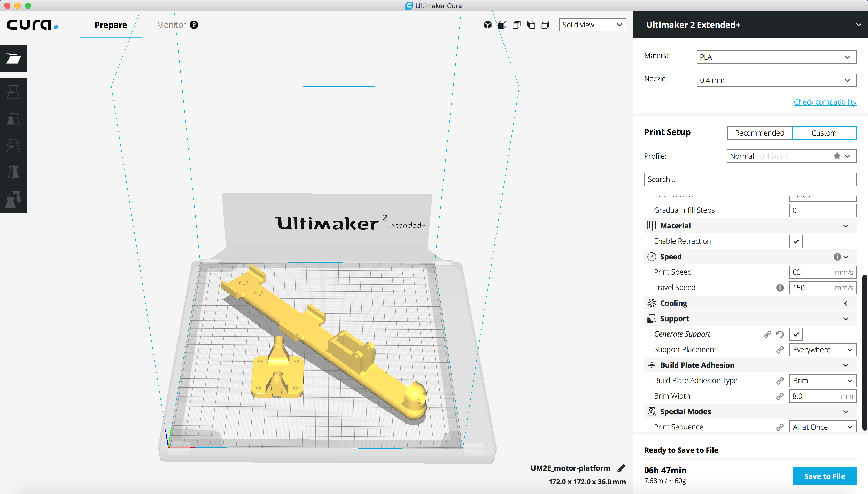Click link icon beside Support Placement
The image size is (868, 494).
780,350
